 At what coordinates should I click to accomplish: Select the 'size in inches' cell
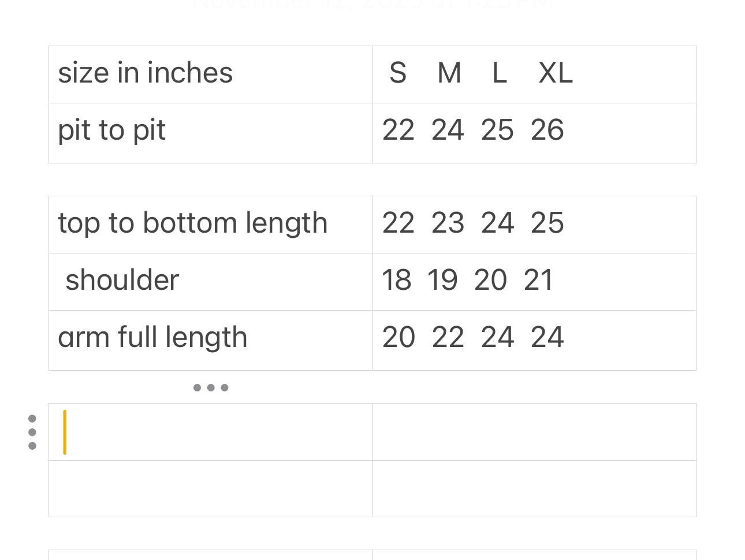tap(210, 74)
